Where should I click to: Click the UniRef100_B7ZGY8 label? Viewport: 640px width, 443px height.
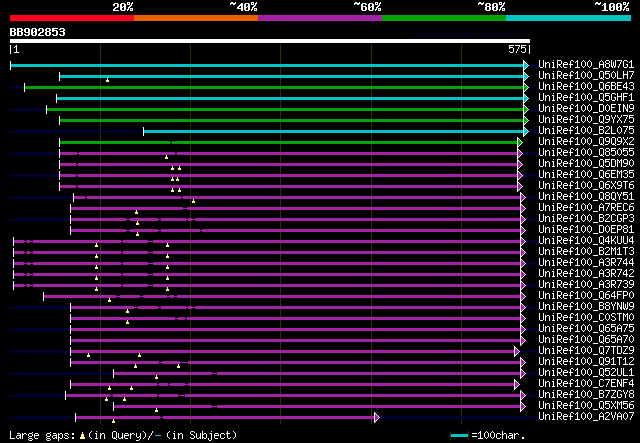[x=586, y=395]
